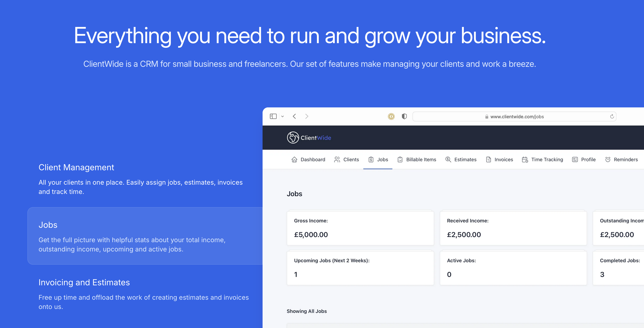Open the sidebar dropdown chevron
Screen dimensions: 644x328
(283, 116)
